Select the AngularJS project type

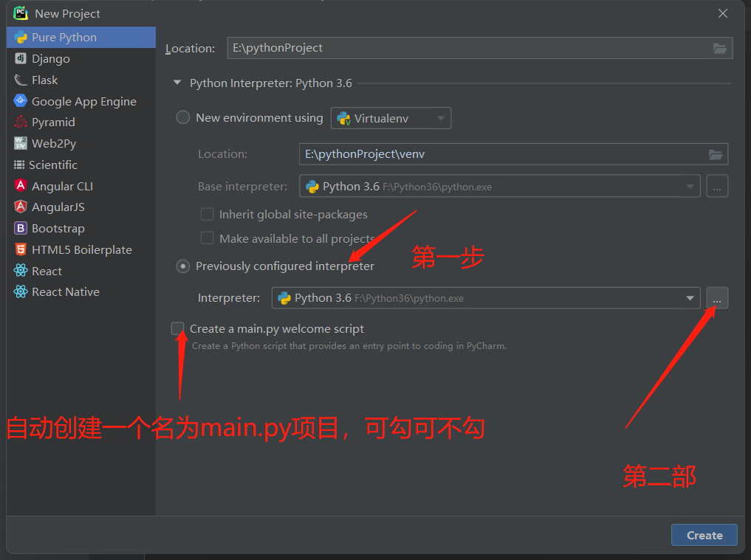point(81,207)
